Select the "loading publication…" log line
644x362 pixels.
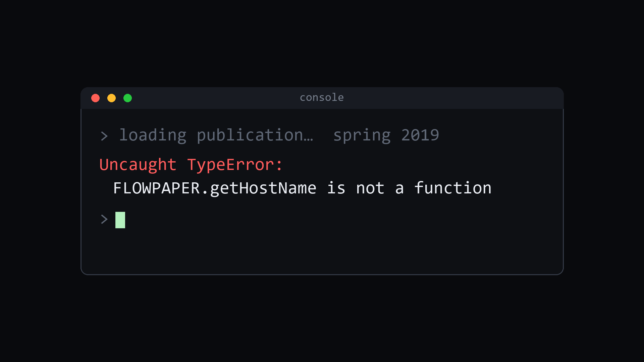(x=216, y=135)
